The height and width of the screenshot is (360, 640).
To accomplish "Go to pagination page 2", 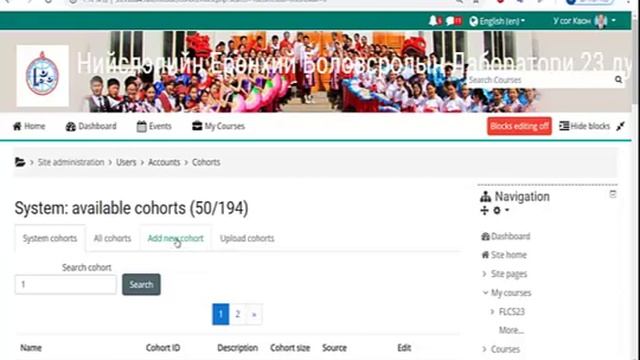I will point(238,314).
